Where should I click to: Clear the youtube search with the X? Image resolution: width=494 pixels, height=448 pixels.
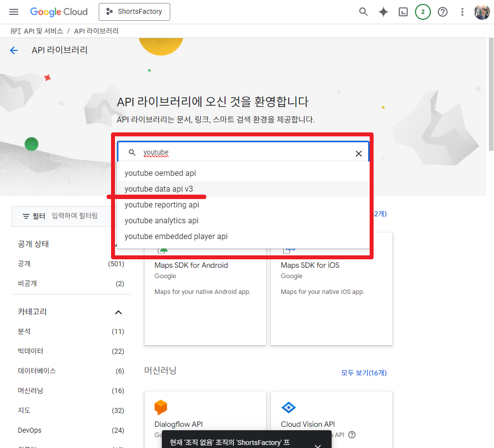tap(359, 153)
